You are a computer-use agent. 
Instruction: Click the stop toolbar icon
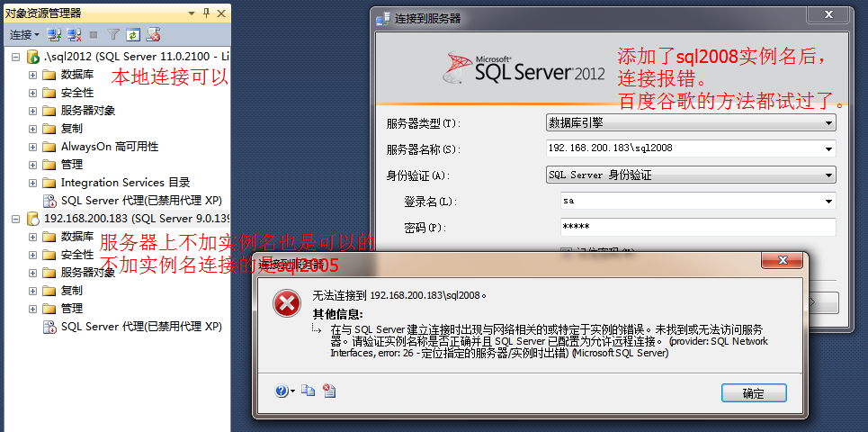[94, 35]
